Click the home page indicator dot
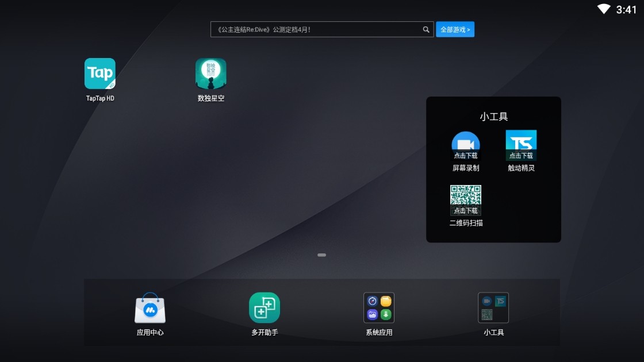Image resolution: width=644 pixels, height=362 pixels. (322, 255)
